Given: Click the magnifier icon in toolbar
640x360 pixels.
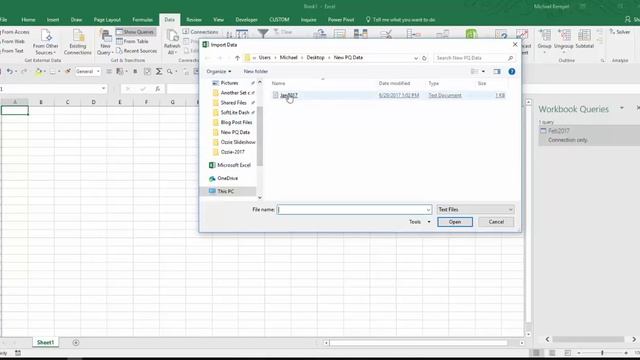Looking at the screenshot, I should click(170, 71).
